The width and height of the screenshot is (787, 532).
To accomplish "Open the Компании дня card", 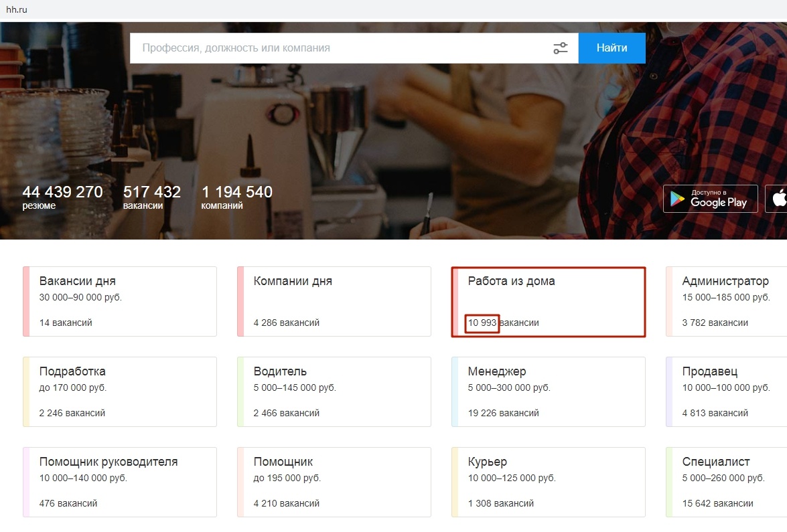I will coord(334,301).
